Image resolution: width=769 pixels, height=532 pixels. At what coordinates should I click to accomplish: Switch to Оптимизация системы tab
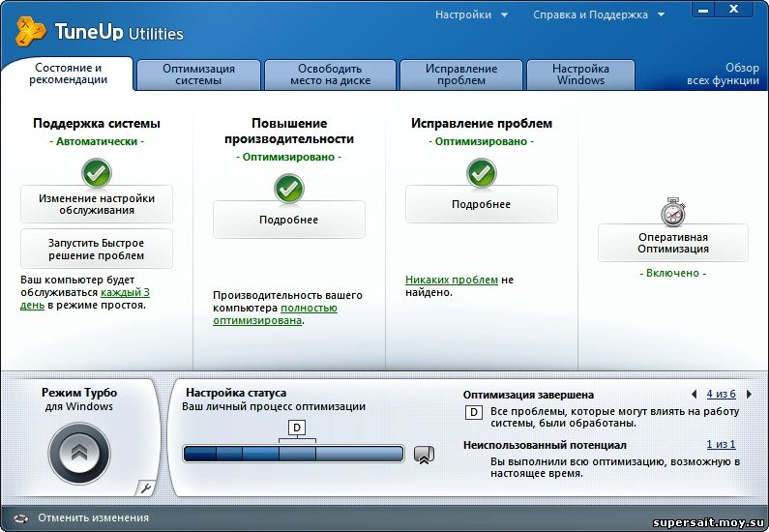click(198, 74)
